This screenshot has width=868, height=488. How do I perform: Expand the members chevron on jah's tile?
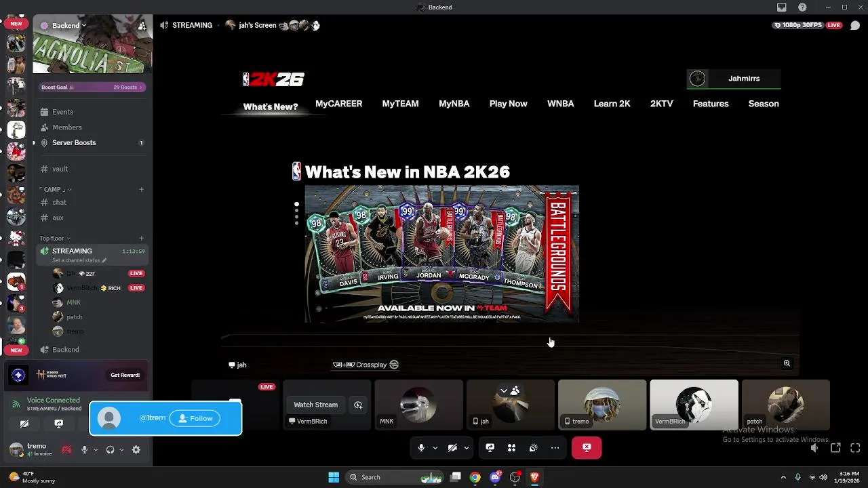point(504,390)
